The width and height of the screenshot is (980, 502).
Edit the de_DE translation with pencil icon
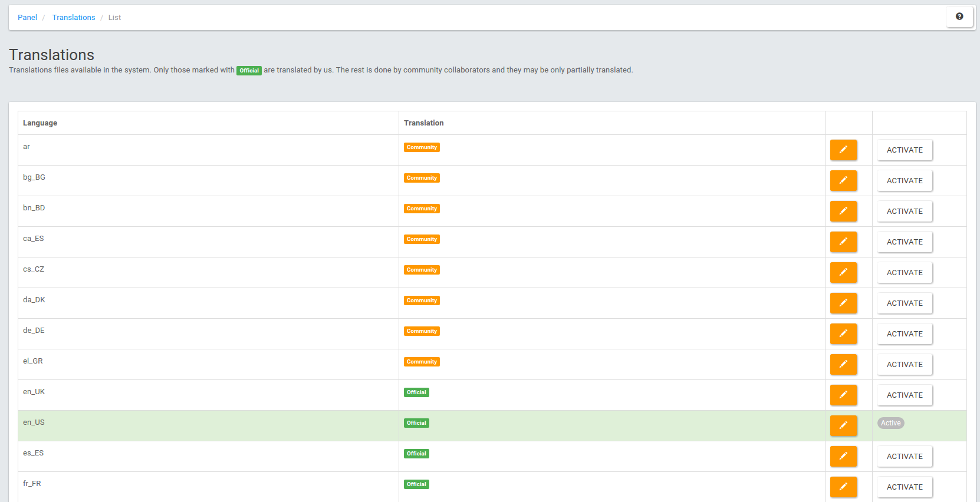tap(843, 333)
